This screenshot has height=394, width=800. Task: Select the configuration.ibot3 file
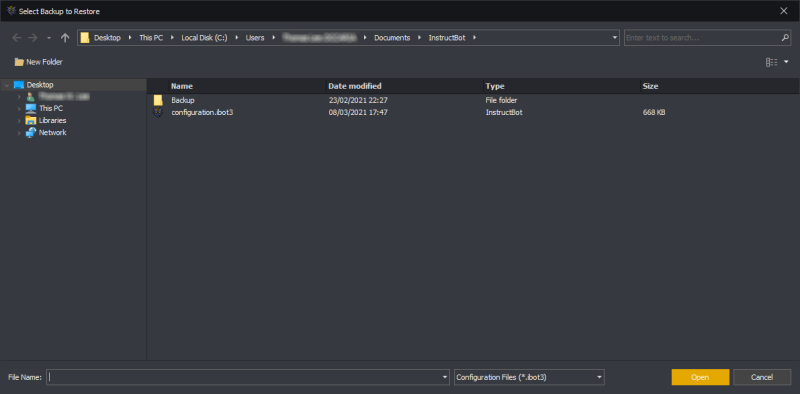[473, 112]
